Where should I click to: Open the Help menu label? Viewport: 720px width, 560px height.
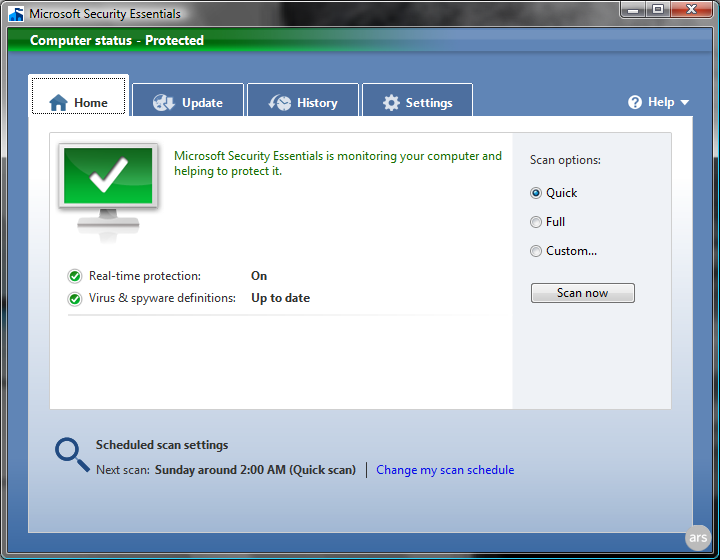661,102
